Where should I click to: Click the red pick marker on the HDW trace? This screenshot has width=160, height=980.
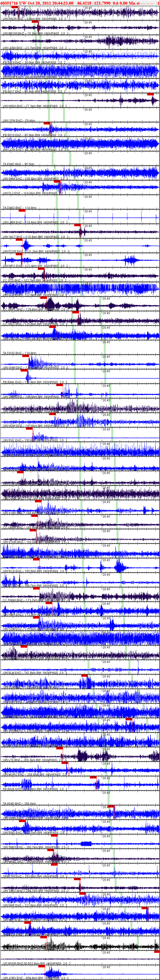[52, 414]
